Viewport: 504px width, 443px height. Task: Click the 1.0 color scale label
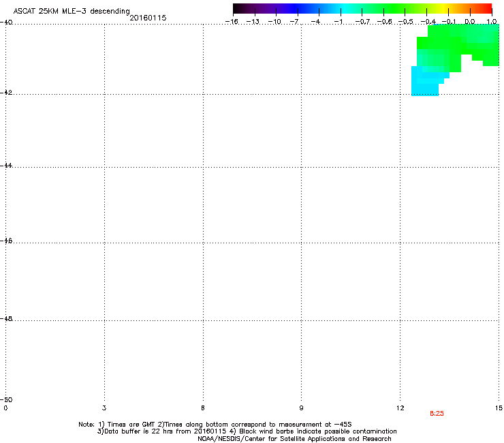492,22
